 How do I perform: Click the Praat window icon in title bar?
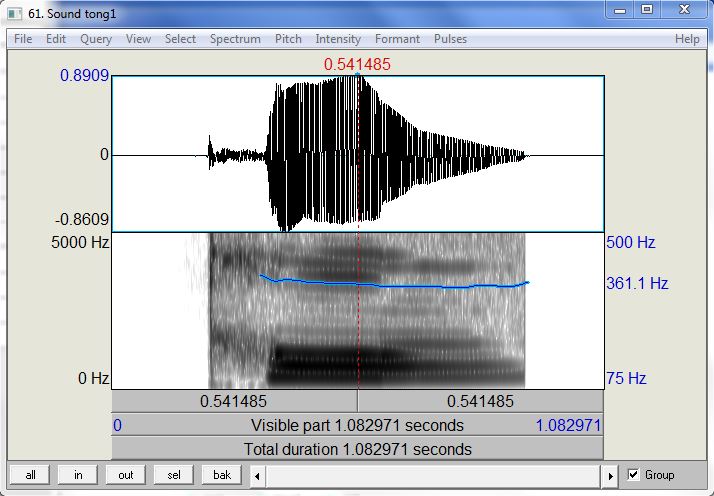tap(15, 14)
